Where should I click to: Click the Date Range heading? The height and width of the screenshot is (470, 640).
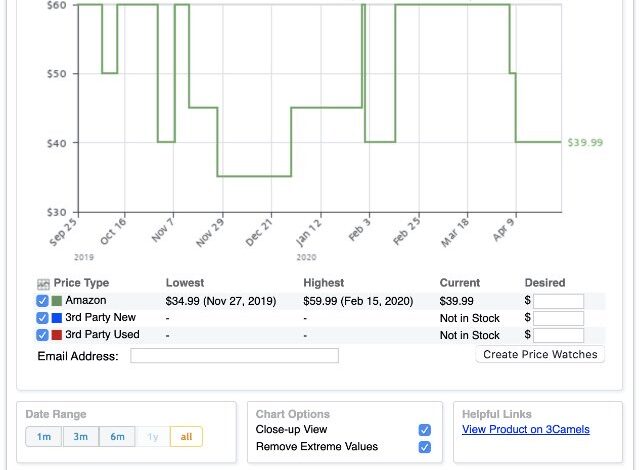(x=56, y=414)
